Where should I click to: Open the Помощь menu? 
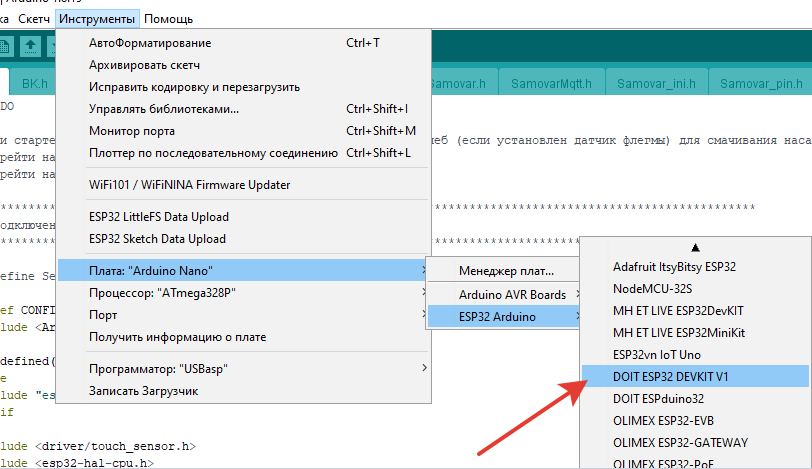coord(168,19)
